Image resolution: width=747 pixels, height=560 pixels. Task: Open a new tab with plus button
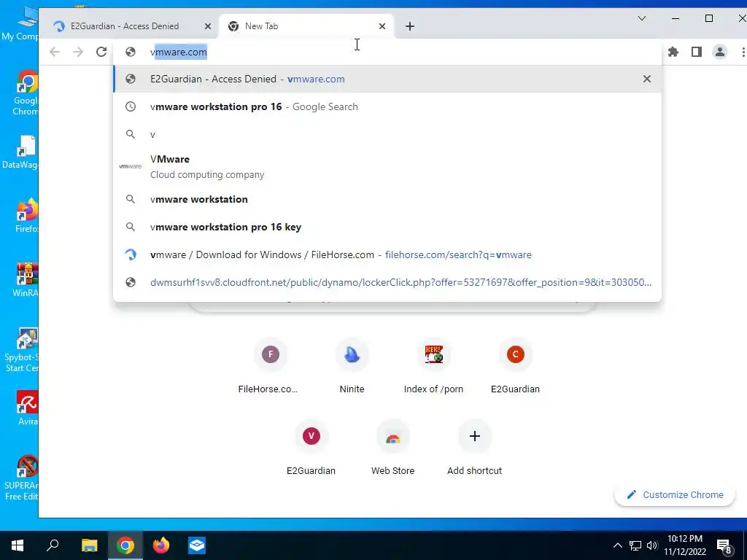click(410, 26)
